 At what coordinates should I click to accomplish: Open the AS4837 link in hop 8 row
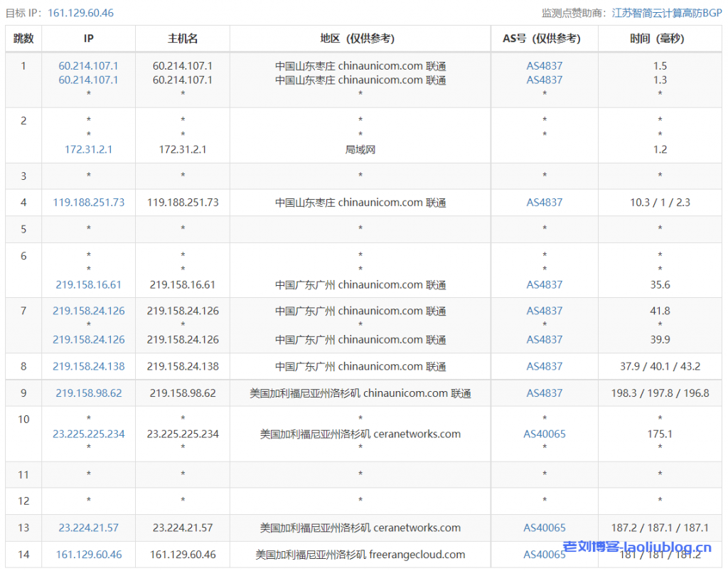click(x=544, y=366)
